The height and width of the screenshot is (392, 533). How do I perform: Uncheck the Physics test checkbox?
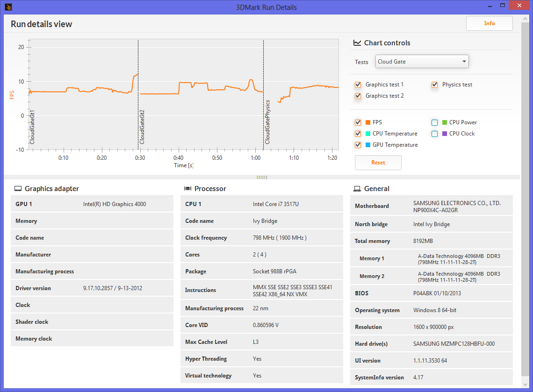[x=434, y=85]
